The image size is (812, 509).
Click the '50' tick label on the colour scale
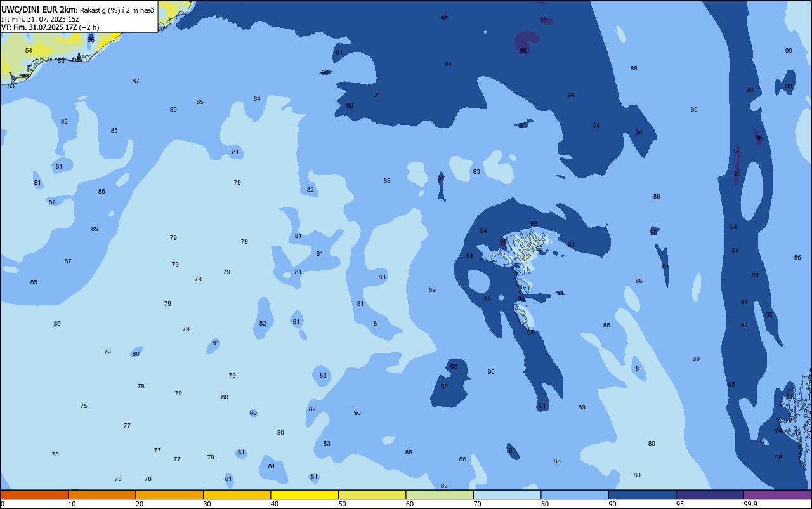[342, 504]
